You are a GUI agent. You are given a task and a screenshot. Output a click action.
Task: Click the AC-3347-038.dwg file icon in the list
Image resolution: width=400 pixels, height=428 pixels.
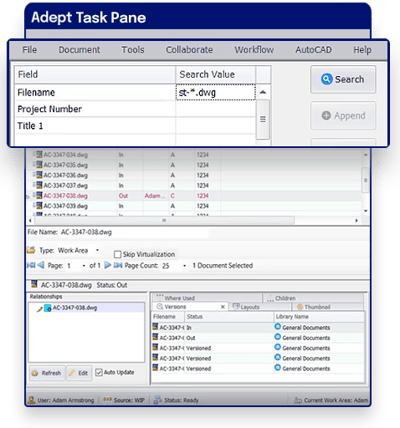click(39, 195)
